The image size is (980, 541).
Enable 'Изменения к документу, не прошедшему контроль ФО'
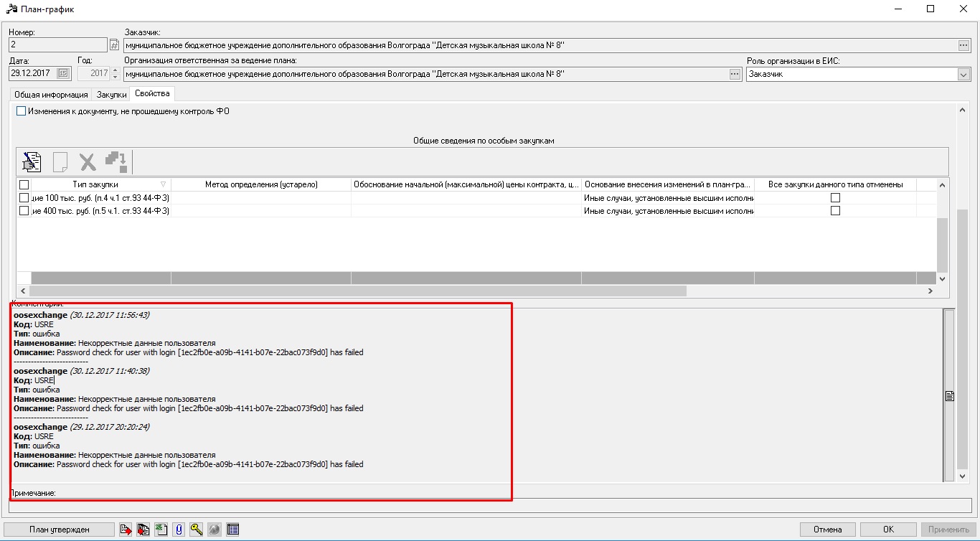click(x=21, y=111)
